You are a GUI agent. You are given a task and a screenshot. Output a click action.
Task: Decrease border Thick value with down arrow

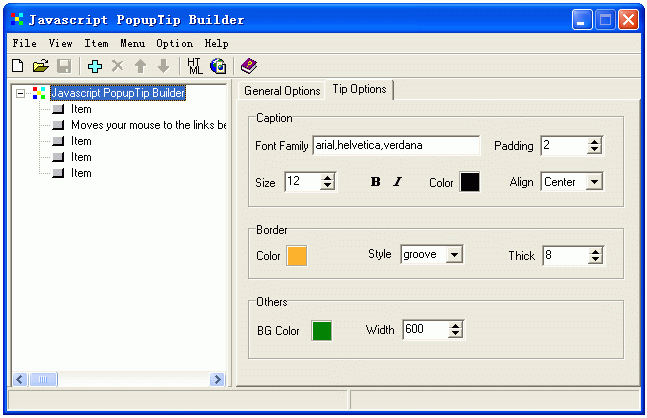(595, 260)
